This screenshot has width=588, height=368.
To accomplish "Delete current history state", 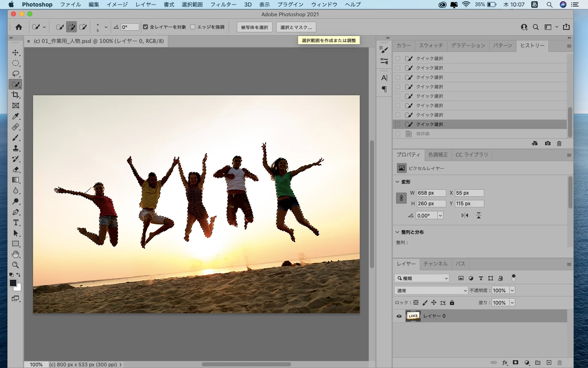I will [559, 144].
